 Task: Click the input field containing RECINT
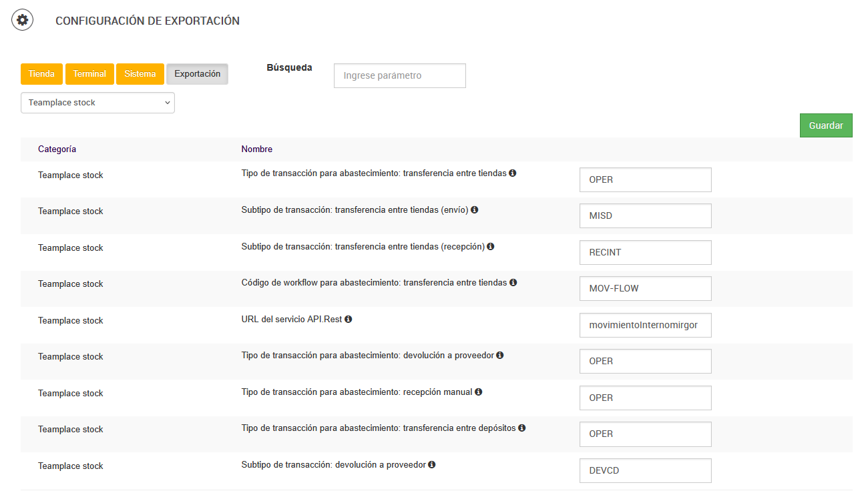[645, 252]
